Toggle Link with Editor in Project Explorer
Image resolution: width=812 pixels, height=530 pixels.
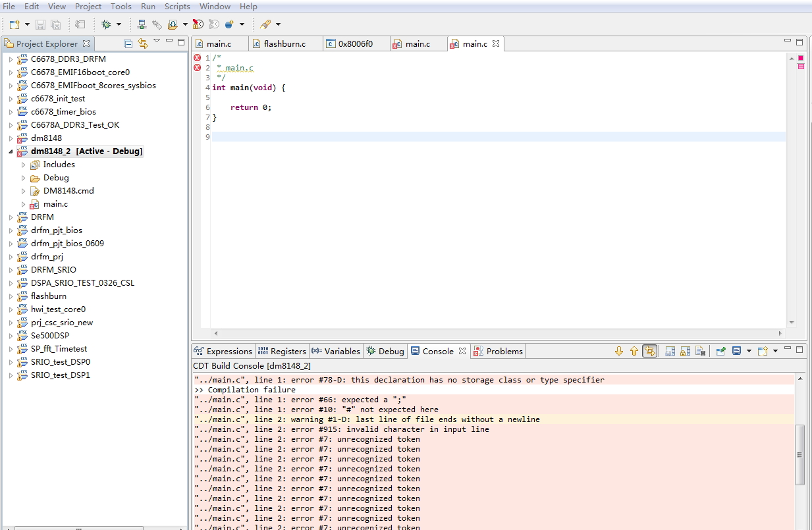(143, 43)
